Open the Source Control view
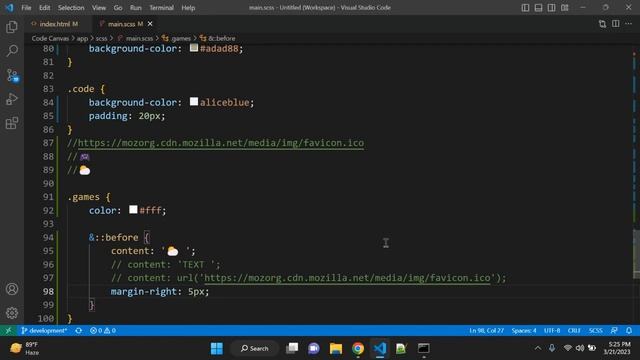The height and width of the screenshot is (360, 640). pyautogui.click(x=12, y=75)
